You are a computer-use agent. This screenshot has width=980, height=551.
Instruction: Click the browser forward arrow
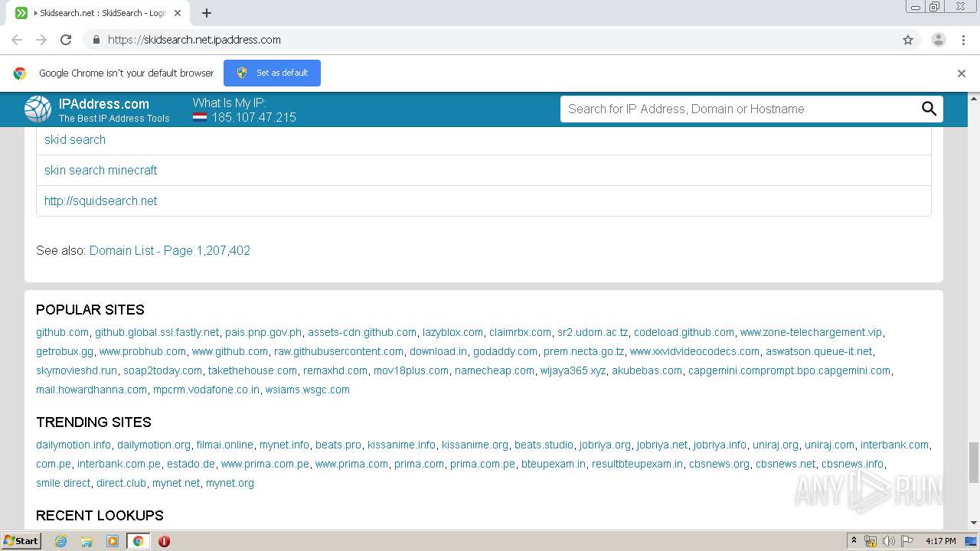coord(41,40)
